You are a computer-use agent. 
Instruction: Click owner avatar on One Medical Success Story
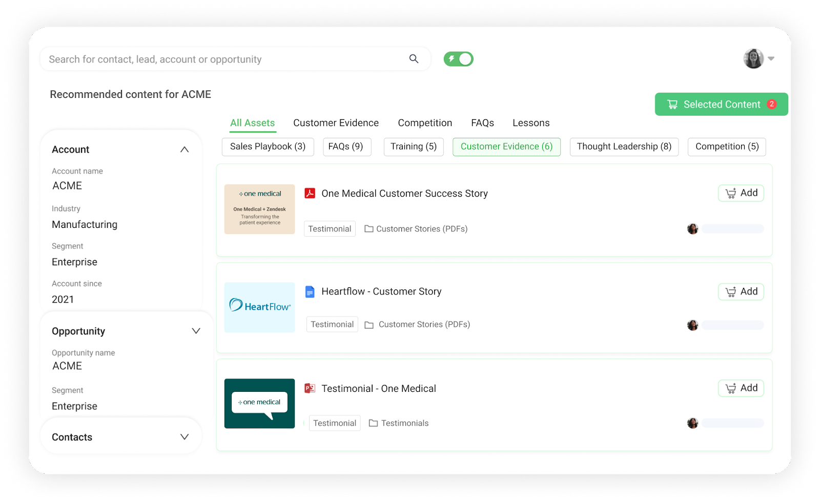coord(693,229)
